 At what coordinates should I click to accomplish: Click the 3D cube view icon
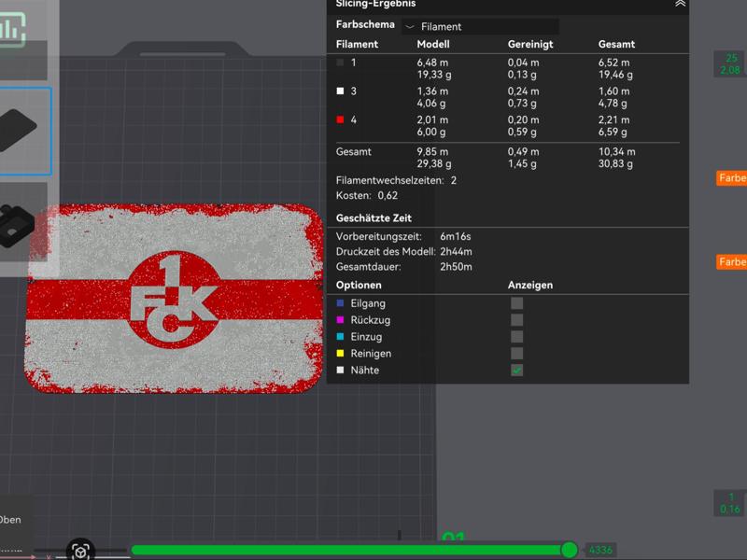[x=81, y=551]
